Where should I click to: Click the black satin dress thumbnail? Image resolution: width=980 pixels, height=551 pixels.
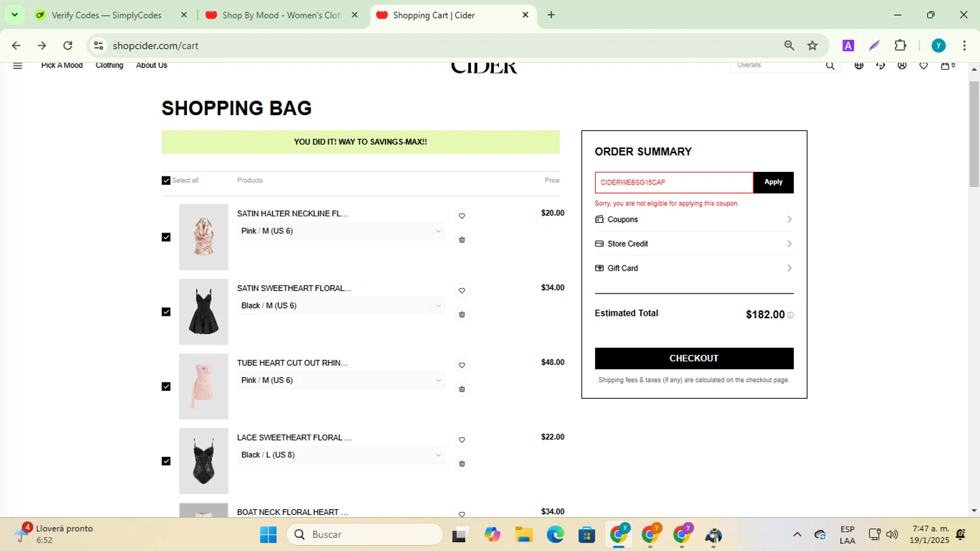204,312
